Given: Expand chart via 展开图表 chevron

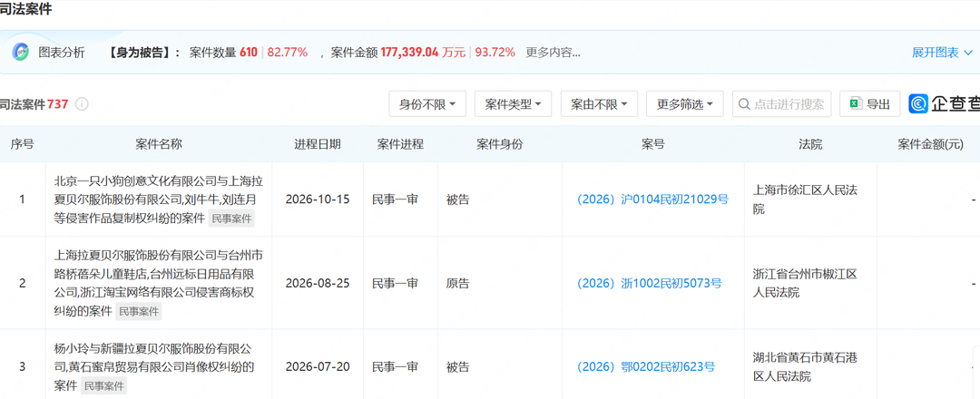Looking at the screenshot, I should [x=968, y=53].
